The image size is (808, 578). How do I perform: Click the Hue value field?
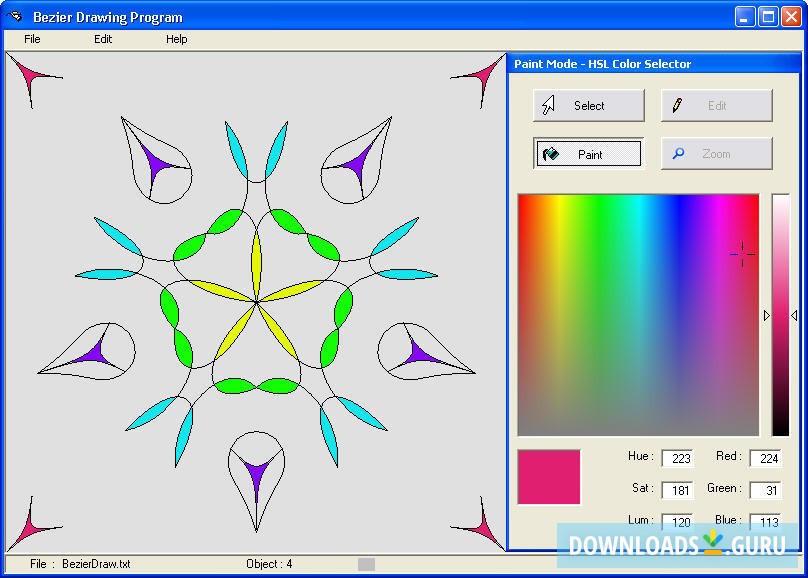pos(677,458)
